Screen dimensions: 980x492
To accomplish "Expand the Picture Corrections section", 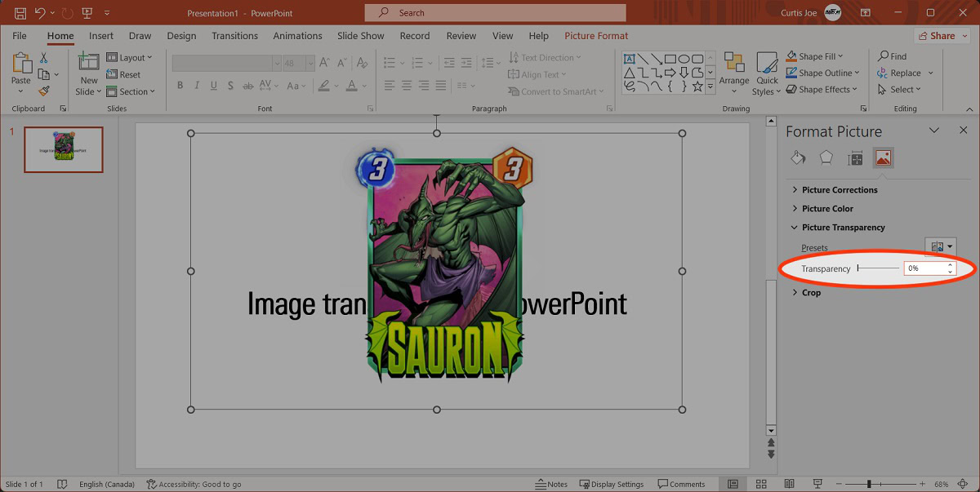I will tap(840, 190).
